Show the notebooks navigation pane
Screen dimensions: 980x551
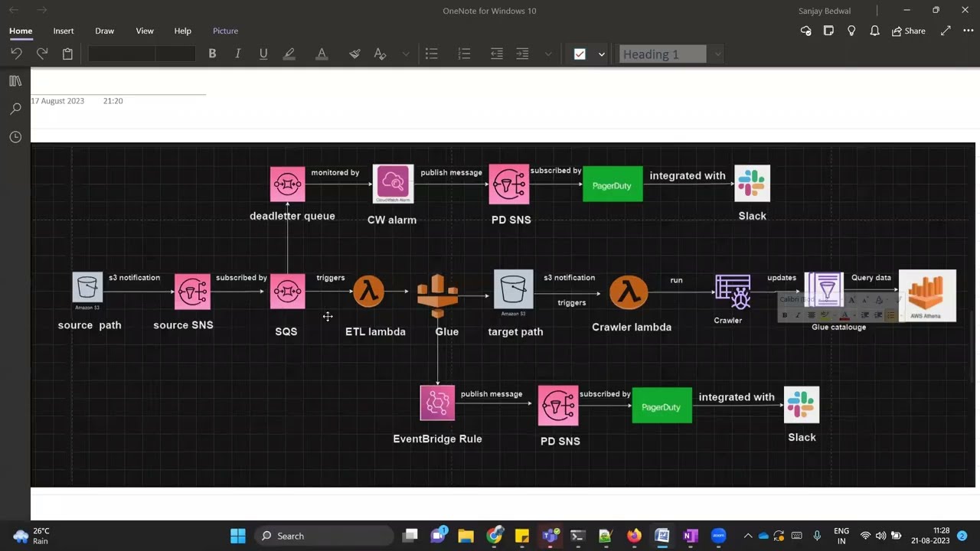[x=15, y=80]
